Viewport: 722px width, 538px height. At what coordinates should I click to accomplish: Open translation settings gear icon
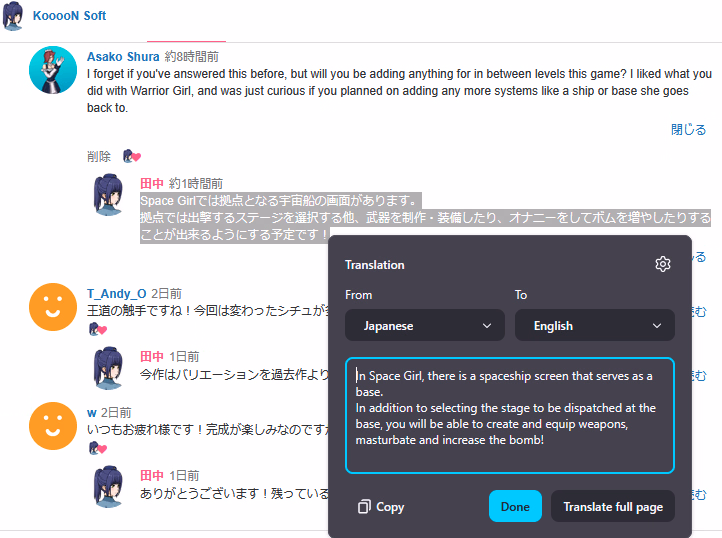[x=663, y=264]
